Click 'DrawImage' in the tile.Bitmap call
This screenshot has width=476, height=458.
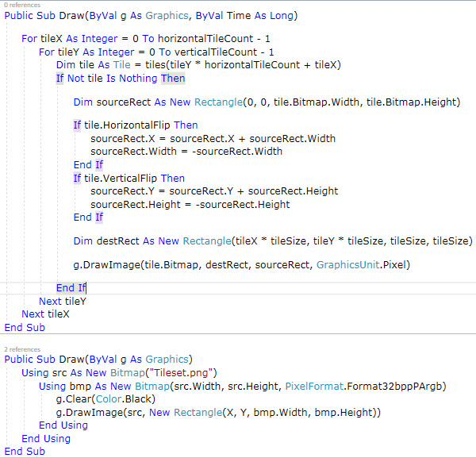(112, 265)
